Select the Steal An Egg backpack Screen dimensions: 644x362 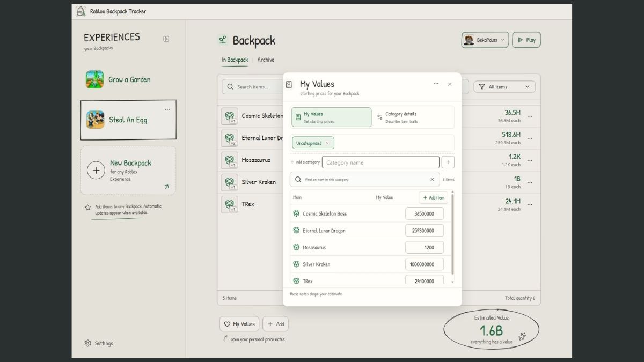(x=128, y=120)
